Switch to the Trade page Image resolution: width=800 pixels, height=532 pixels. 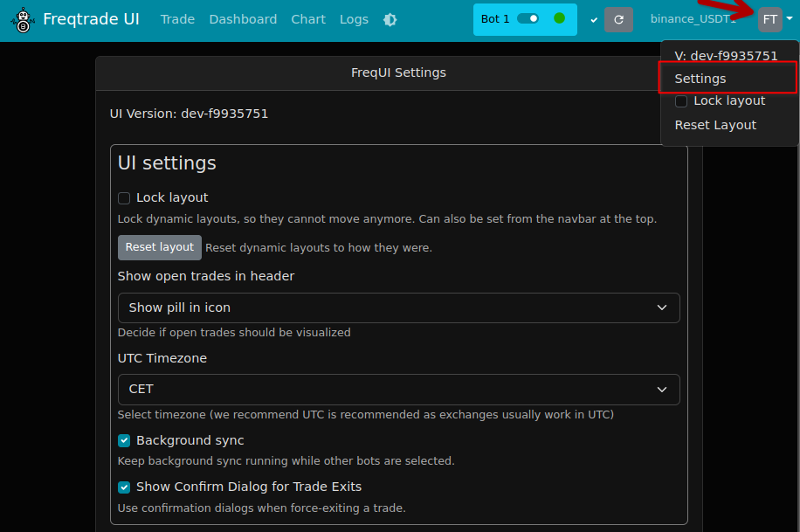coord(177,19)
